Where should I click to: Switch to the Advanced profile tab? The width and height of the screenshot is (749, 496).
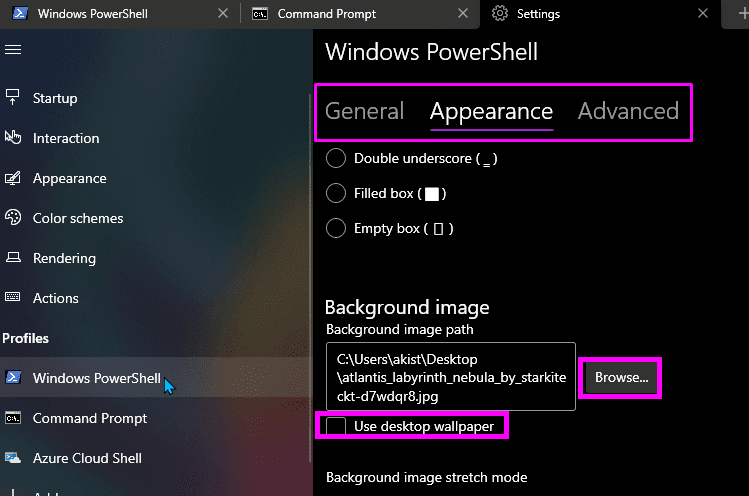pyautogui.click(x=628, y=111)
